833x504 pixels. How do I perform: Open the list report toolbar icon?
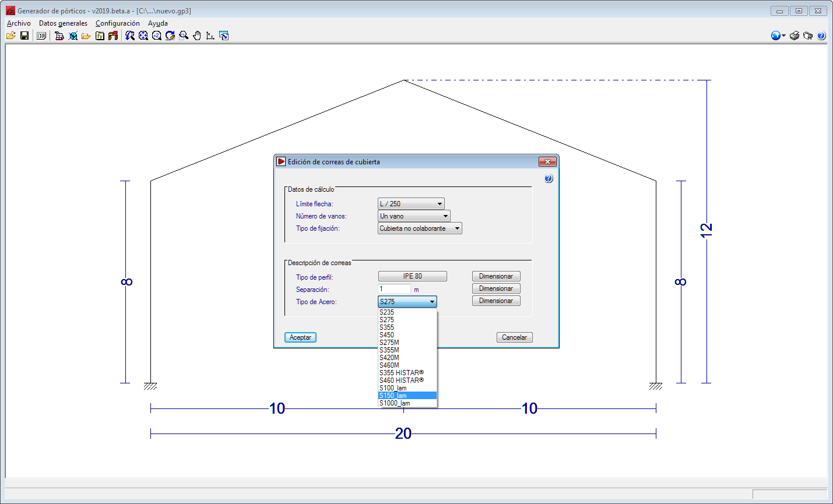[41, 36]
